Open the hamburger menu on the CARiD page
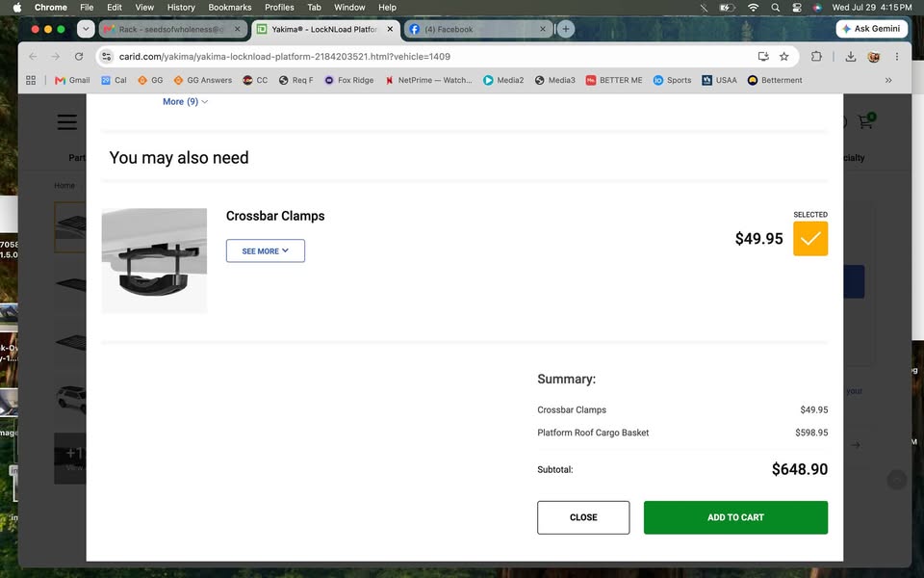This screenshot has height=578, width=924. click(67, 122)
